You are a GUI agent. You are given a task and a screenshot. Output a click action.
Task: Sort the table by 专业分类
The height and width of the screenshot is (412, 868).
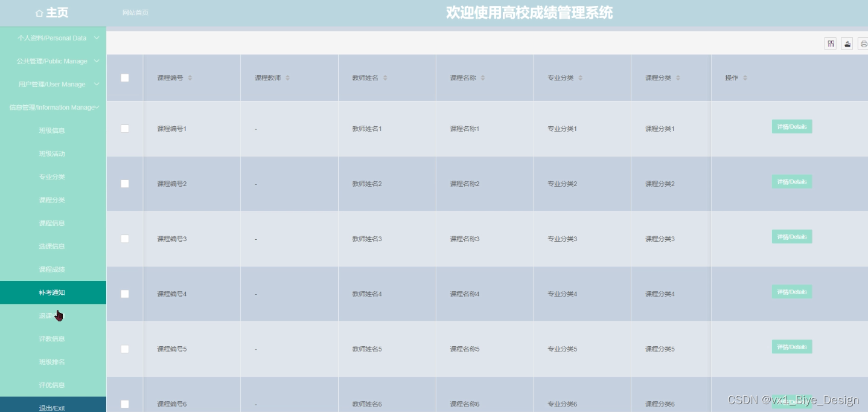click(x=581, y=77)
